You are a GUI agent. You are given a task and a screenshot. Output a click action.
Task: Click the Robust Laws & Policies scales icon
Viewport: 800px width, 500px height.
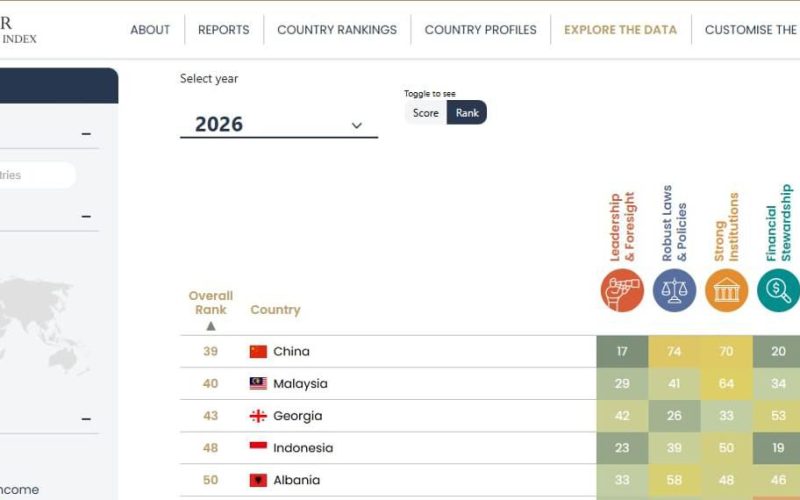click(674, 290)
